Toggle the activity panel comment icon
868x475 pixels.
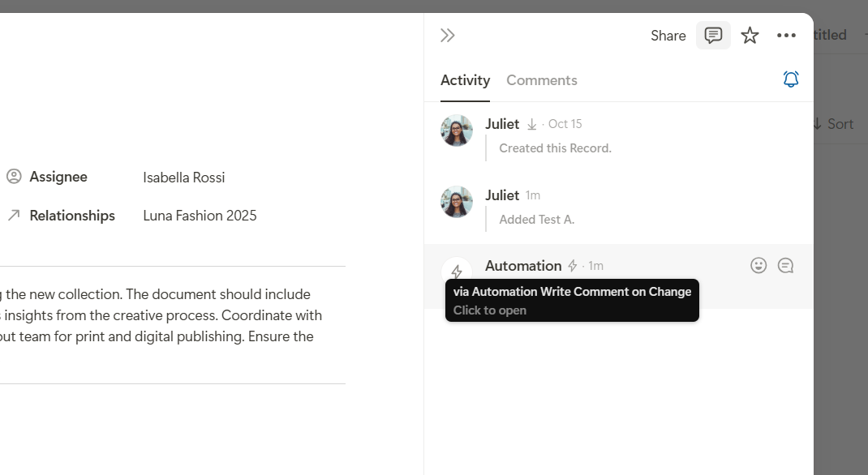pyautogui.click(x=713, y=36)
